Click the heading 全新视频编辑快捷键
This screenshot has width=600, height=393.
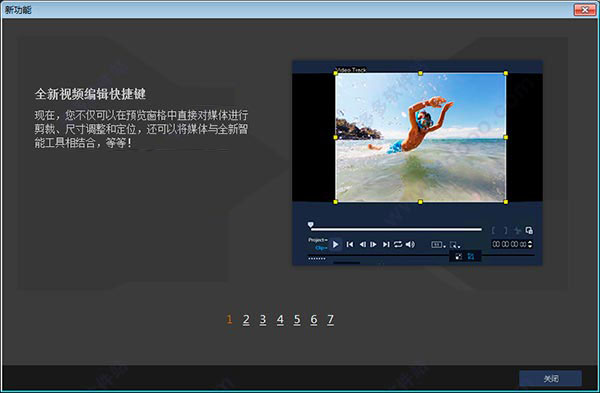point(90,94)
